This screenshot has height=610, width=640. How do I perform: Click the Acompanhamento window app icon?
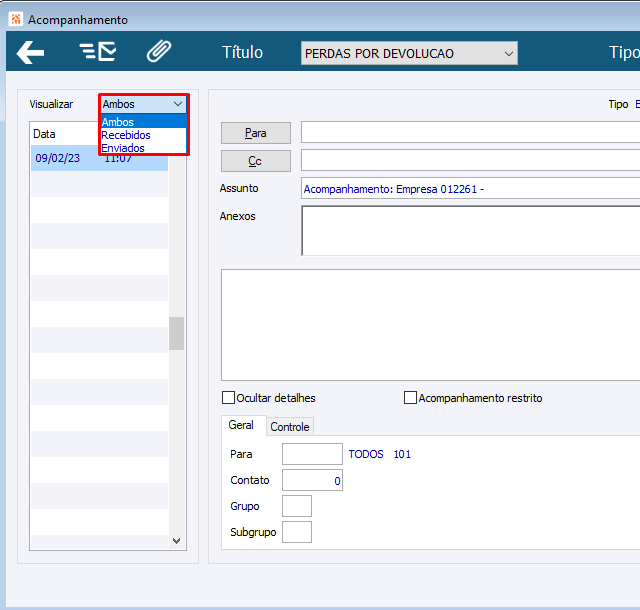pos(16,19)
